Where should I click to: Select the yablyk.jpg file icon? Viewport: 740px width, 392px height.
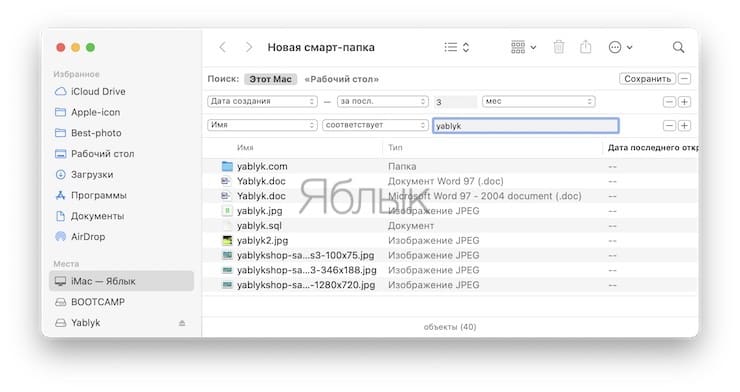[x=227, y=211]
